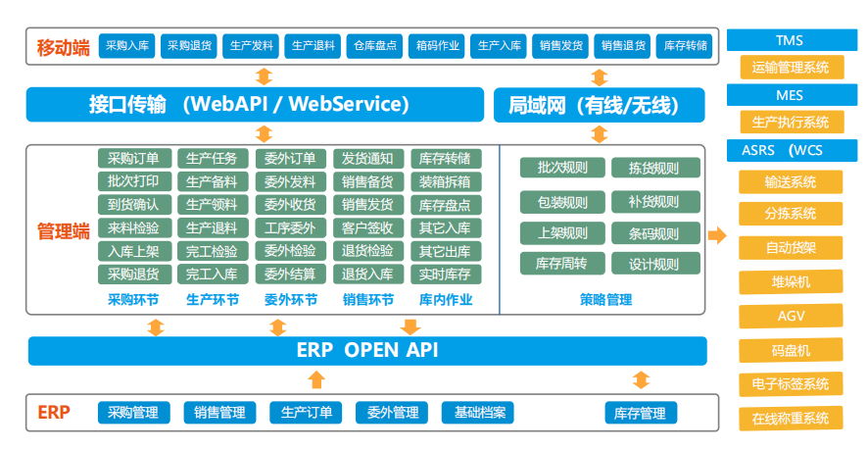
Task: Click the 客户签收 box
Action: (367, 227)
